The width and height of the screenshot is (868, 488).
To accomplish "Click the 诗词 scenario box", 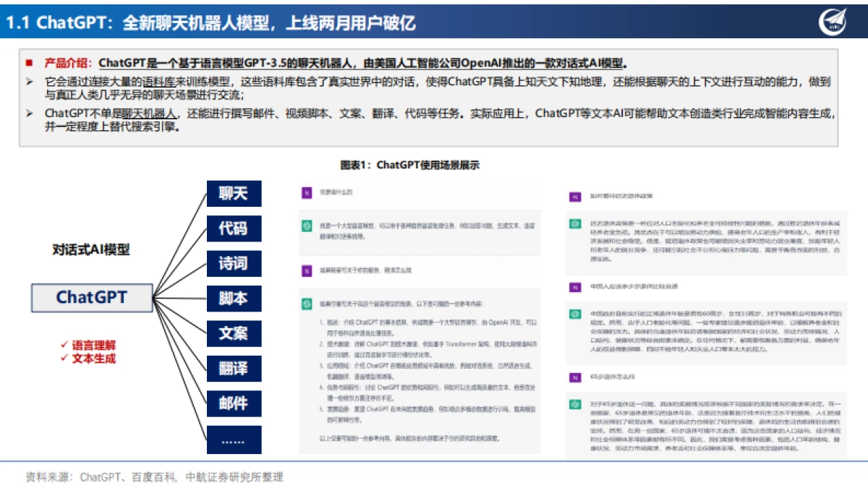I will pyautogui.click(x=233, y=264).
